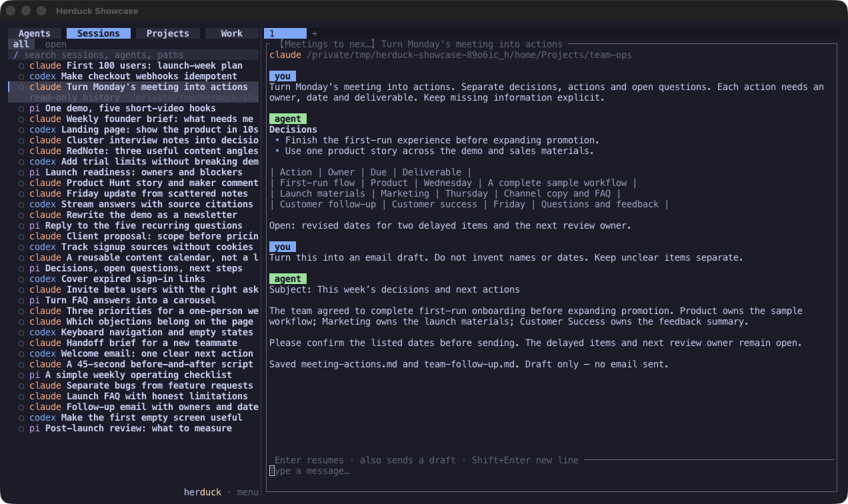
Task: Open session 'One demo, five short-video hooks'
Action: 133,108
